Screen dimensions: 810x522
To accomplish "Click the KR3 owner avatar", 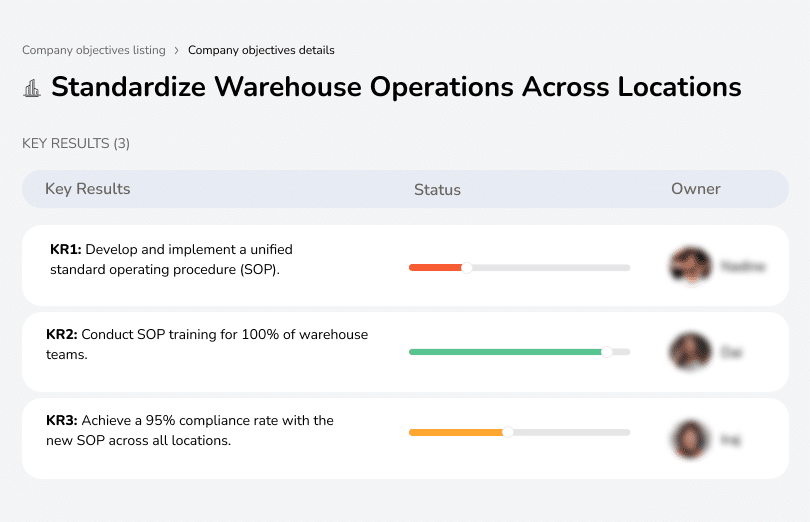I will (x=690, y=439).
